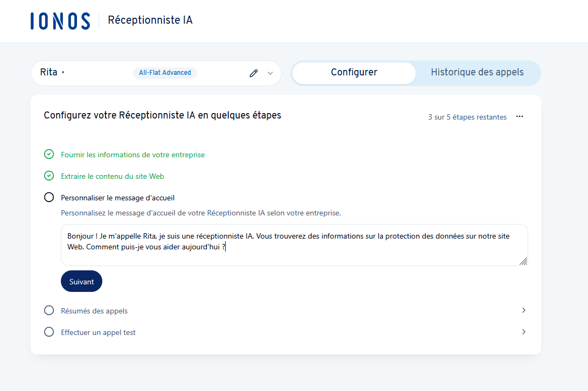588x391 pixels.
Task: Select the Résumés des appels step circle
Action: coord(49,311)
